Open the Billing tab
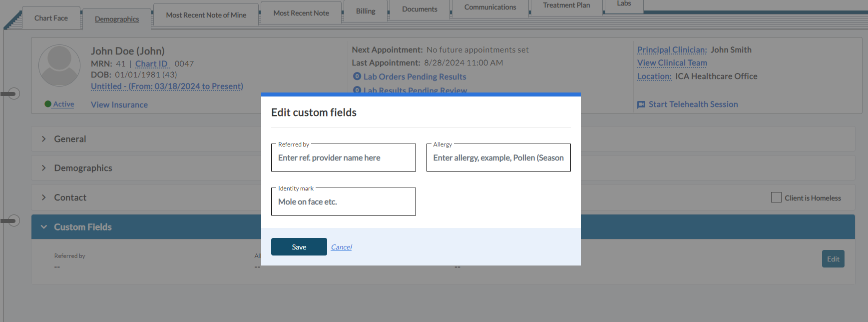The image size is (868, 322). coord(366,11)
